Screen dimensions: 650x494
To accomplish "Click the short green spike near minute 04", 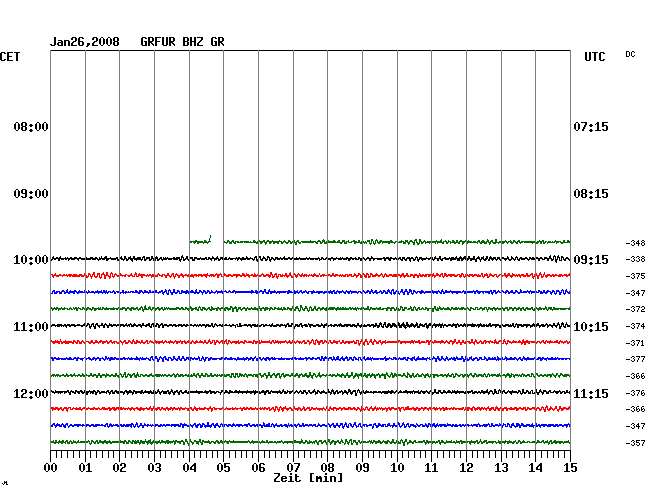I will [201, 240].
